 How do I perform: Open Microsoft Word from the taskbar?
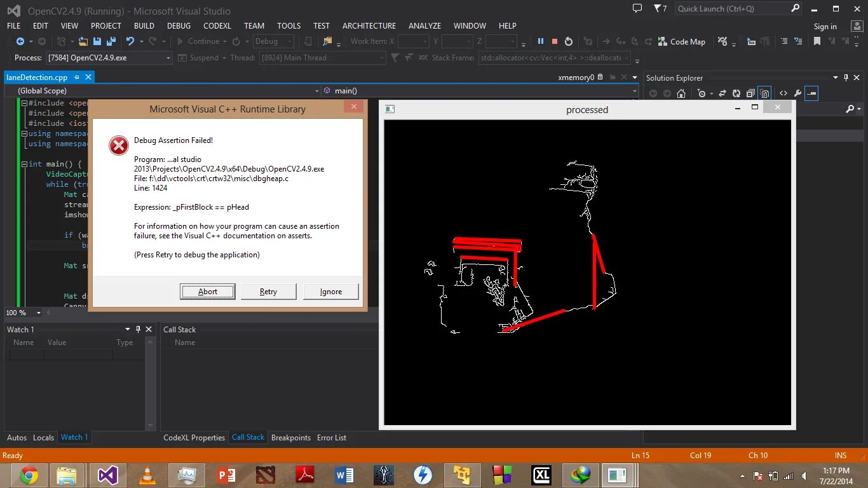[x=344, y=475]
